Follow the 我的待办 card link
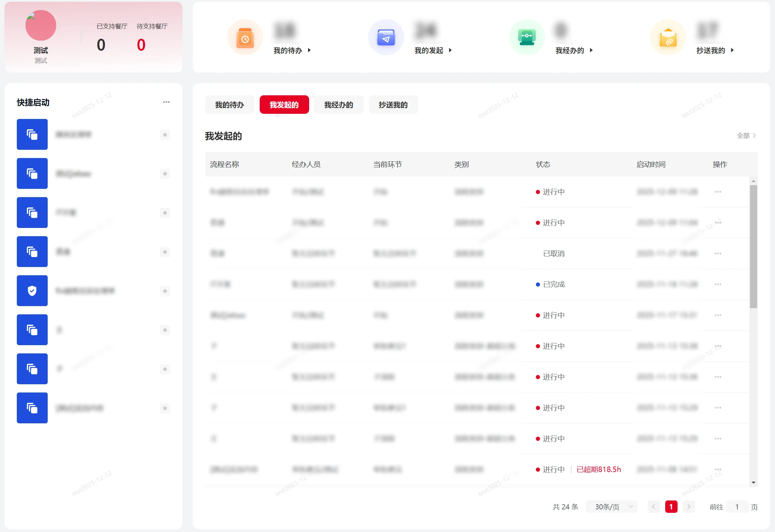775x532 pixels. tap(292, 50)
